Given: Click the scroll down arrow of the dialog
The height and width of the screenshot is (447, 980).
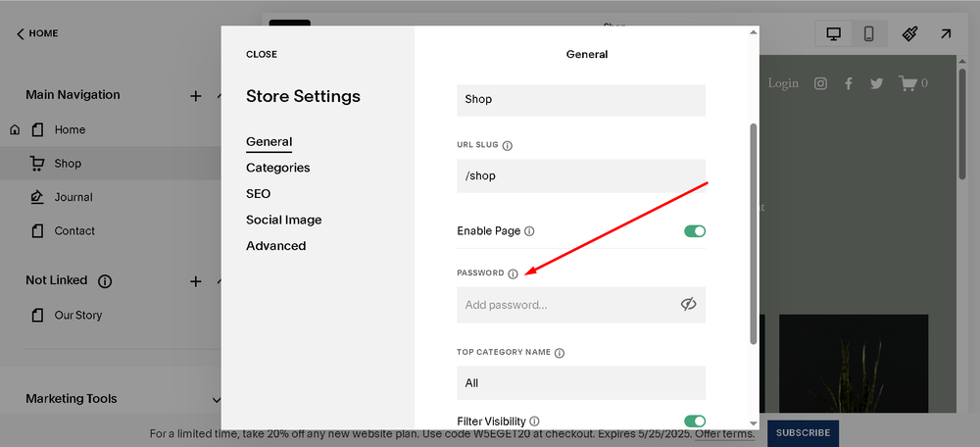Looking at the screenshot, I should point(753,423).
